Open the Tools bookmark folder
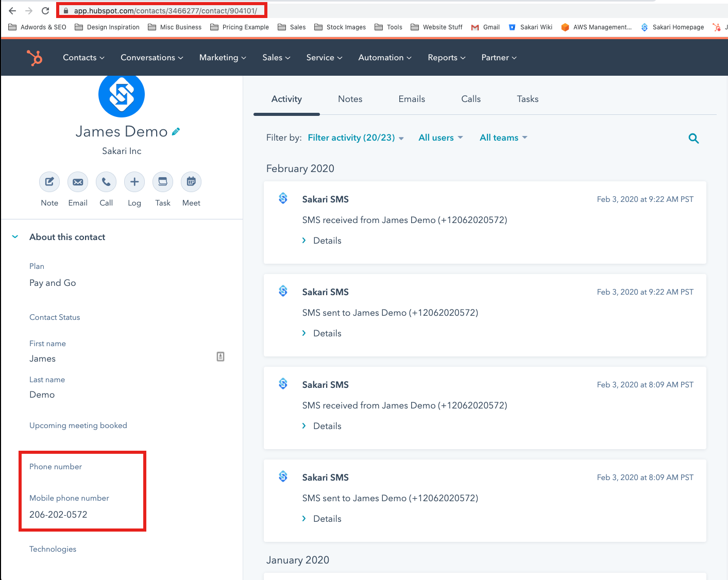Viewport: 728px width, 580px height. [388, 27]
